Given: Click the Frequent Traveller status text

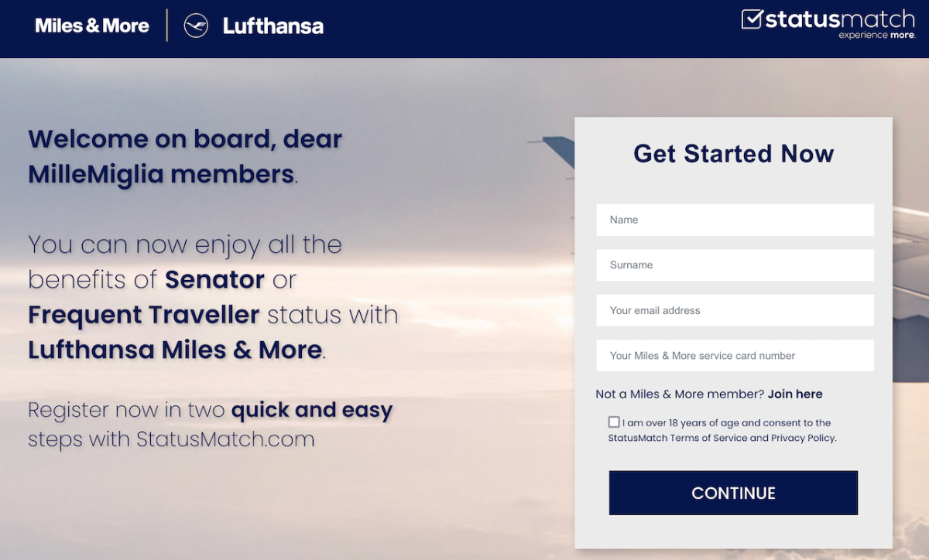Looking at the screenshot, I should pos(144,315).
